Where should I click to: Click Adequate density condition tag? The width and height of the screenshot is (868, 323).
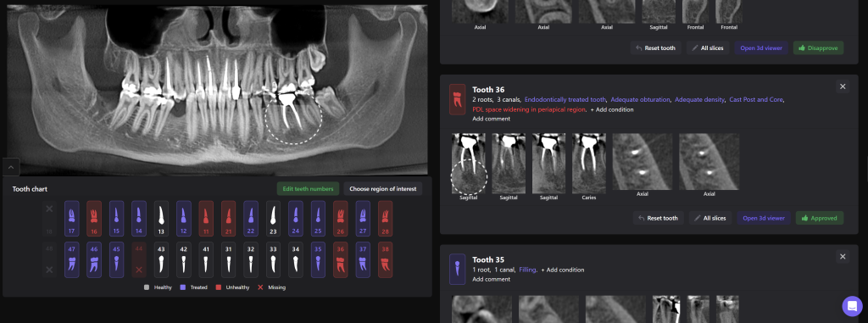[x=699, y=100]
